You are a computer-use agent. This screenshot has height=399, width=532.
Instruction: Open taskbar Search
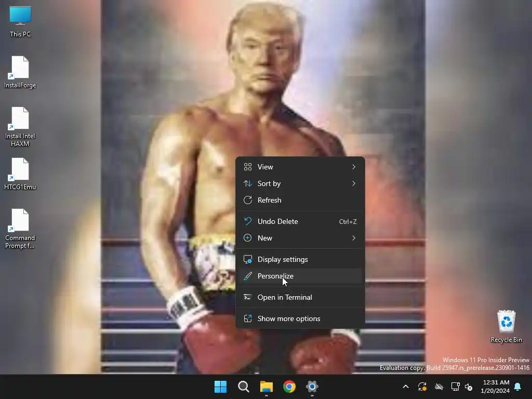tap(244, 387)
